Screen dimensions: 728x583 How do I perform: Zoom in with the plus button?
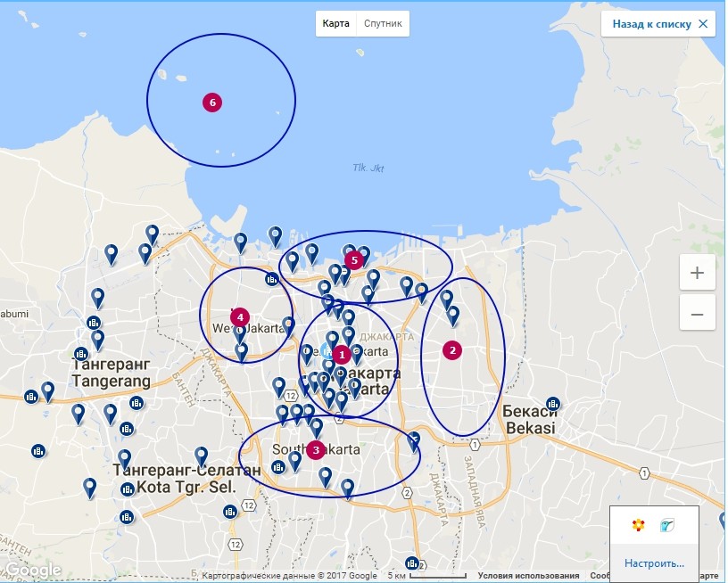697,273
